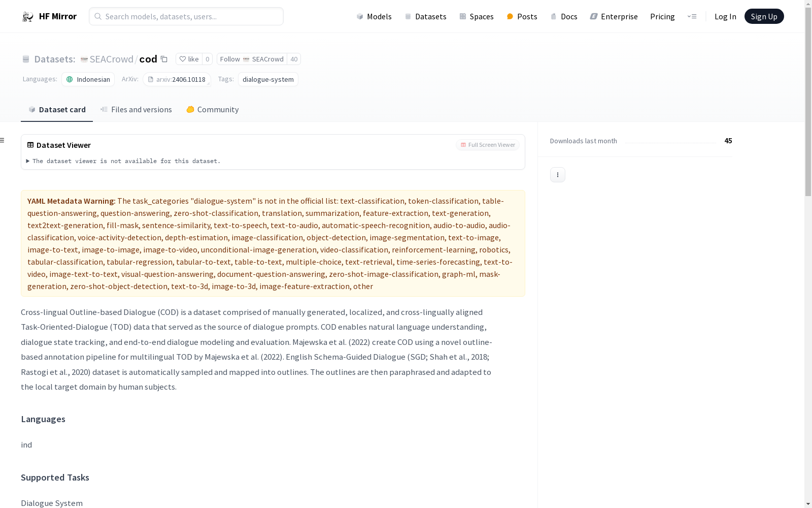
Task: Click the follower count 40
Action: coord(294,59)
